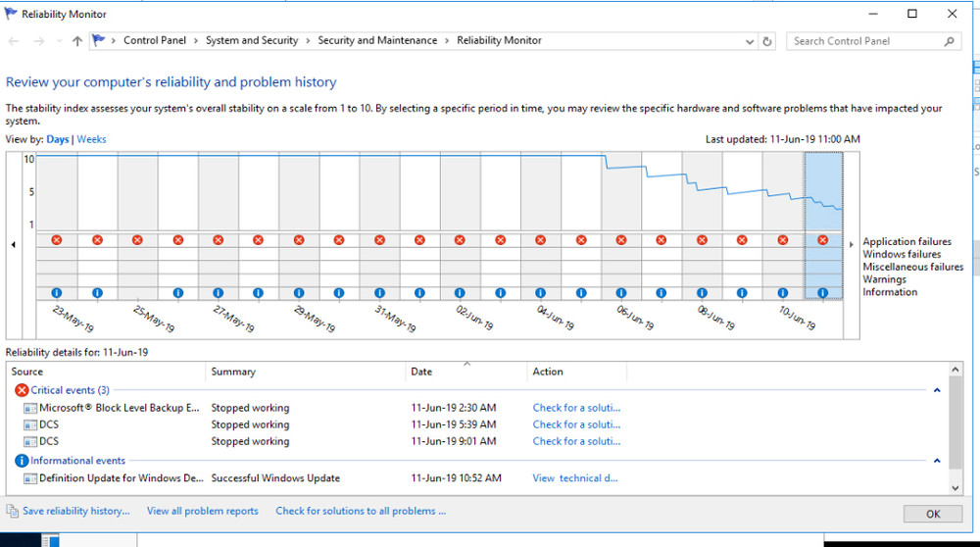The width and height of the screenshot is (980, 547).
Task: Open Save reliability history link
Action: pos(75,511)
